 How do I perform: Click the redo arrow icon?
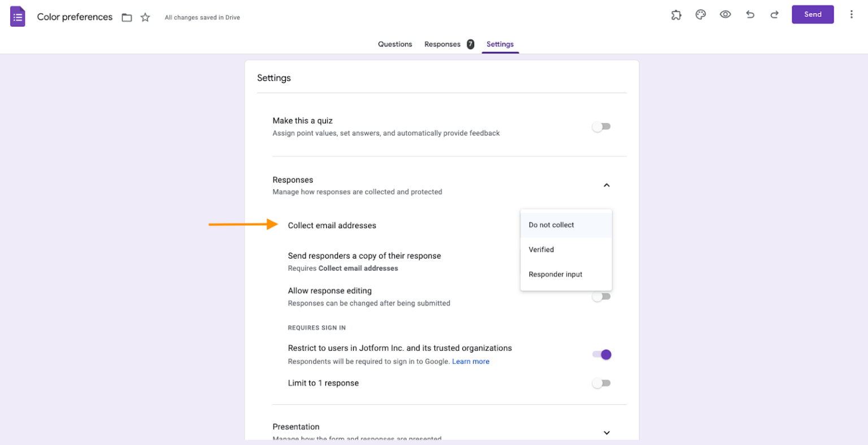tap(774, 15)
